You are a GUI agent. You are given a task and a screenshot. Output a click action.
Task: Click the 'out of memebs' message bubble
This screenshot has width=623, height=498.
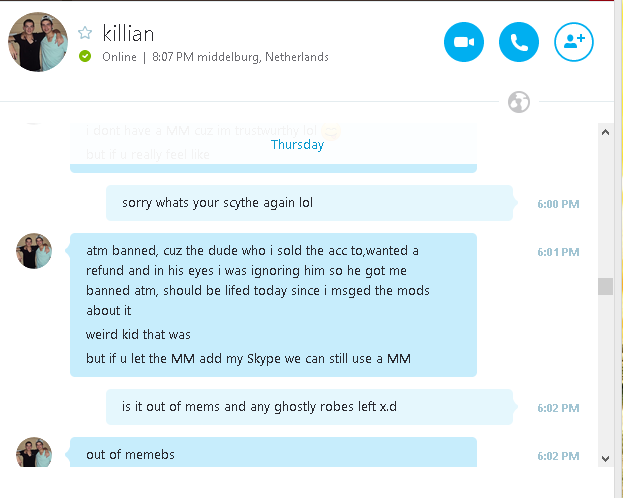pos(273,453)
